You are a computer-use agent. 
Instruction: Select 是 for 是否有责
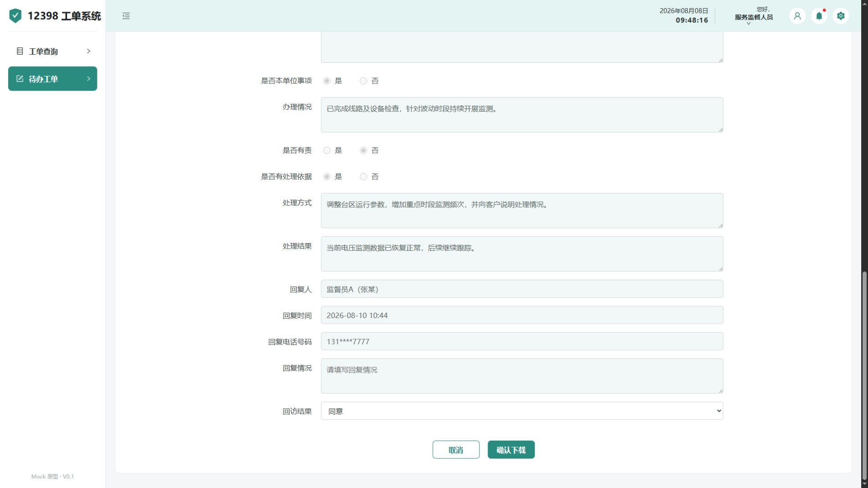[x=327, y=151]
